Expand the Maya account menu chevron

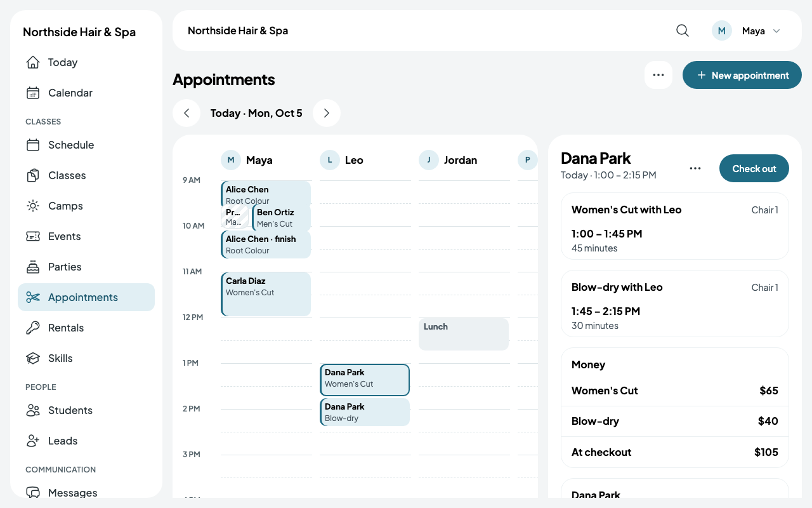(776, 31)
